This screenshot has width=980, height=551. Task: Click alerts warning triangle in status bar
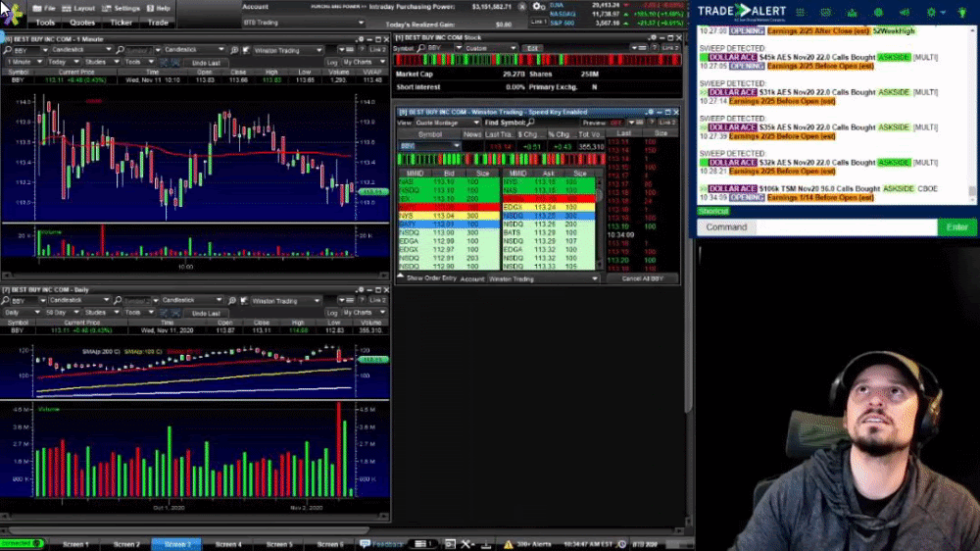pyautogui.click(x=508, y=544)
